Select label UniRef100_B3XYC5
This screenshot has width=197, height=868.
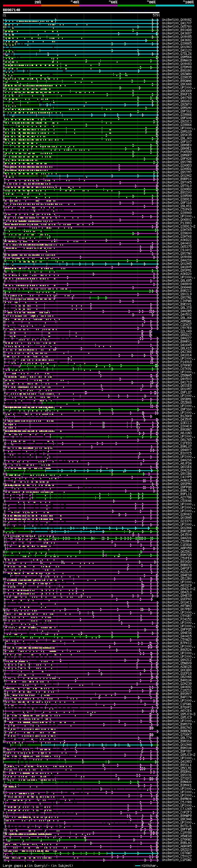coord(177,453)
